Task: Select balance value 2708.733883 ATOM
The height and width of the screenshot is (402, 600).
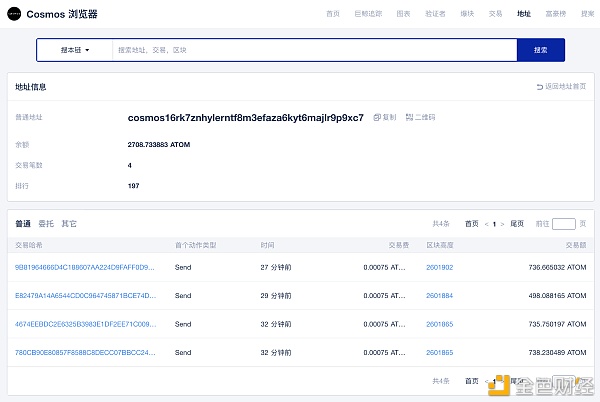Action: pyautogui.click(x=159, y=145)
